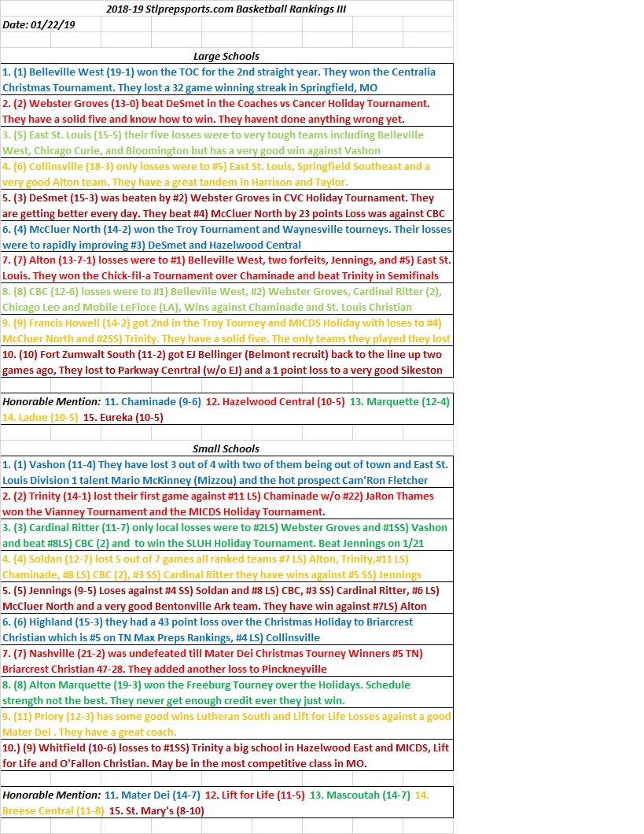The height and width of the screenshot is (834, 644).
Task: Click the Webster Groves (13-0) ranking entry
Action: pos(226,111)
